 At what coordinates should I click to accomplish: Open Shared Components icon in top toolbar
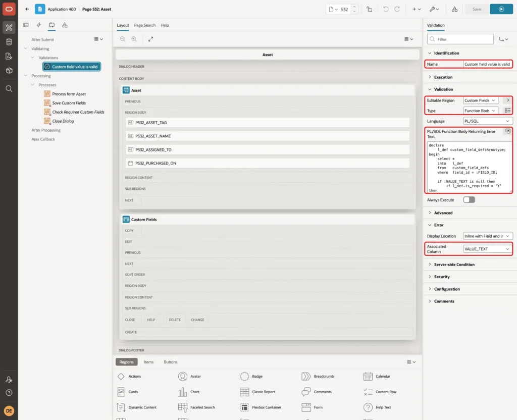click(x=454, y=9)
